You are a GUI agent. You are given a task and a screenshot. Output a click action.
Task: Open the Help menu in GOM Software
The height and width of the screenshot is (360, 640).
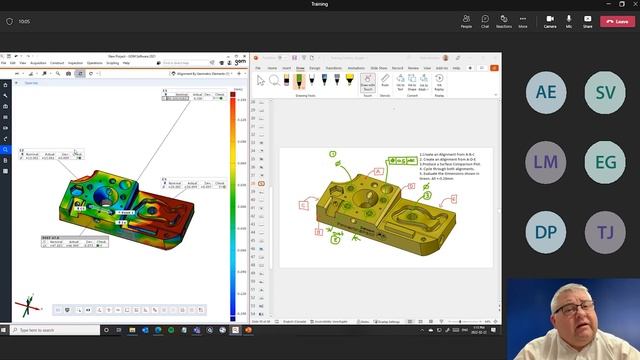(x=126, y=63)
